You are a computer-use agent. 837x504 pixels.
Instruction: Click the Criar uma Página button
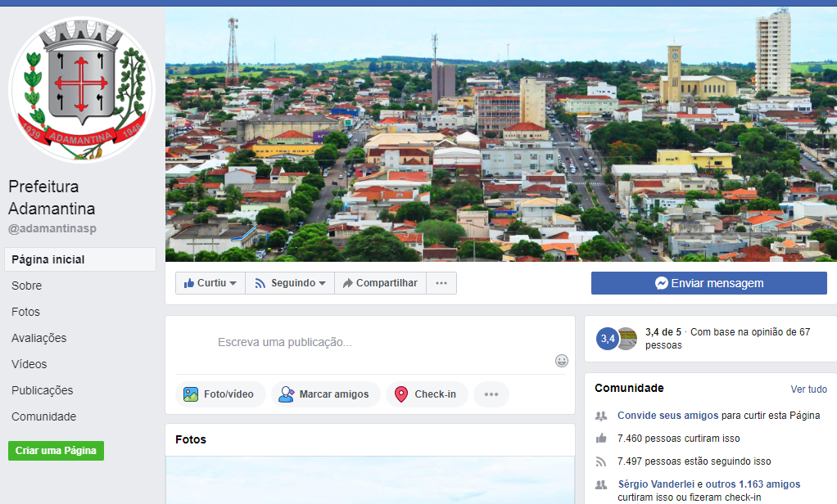[56, 451]
